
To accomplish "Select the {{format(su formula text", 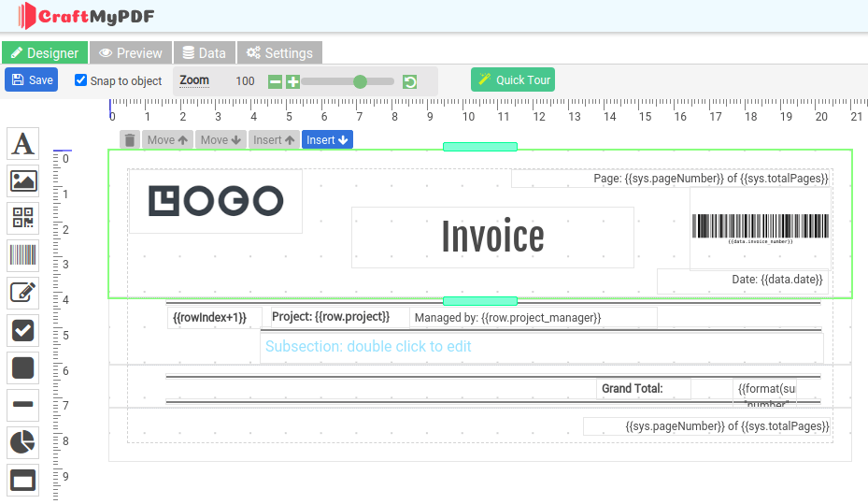I will point(764,393).
